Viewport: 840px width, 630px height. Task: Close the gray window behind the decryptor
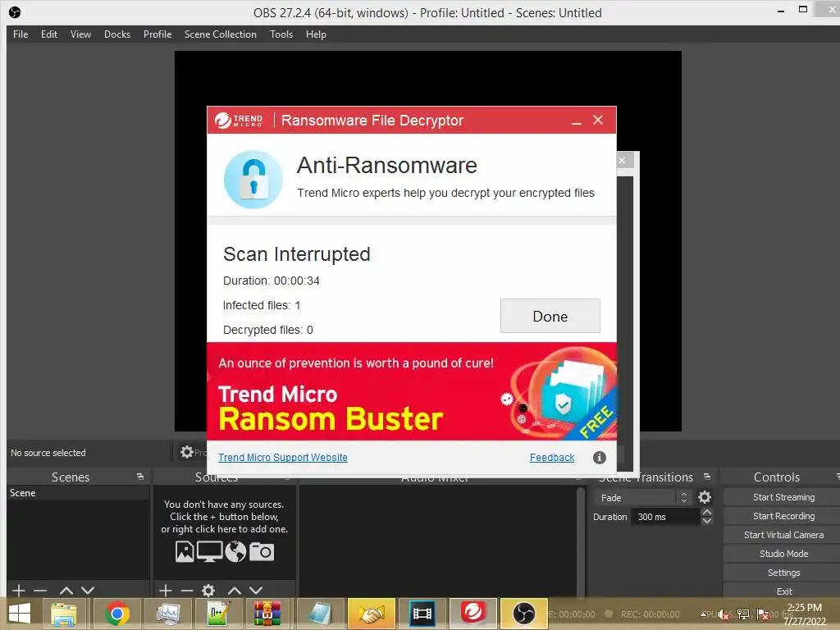tap(622, 160)
